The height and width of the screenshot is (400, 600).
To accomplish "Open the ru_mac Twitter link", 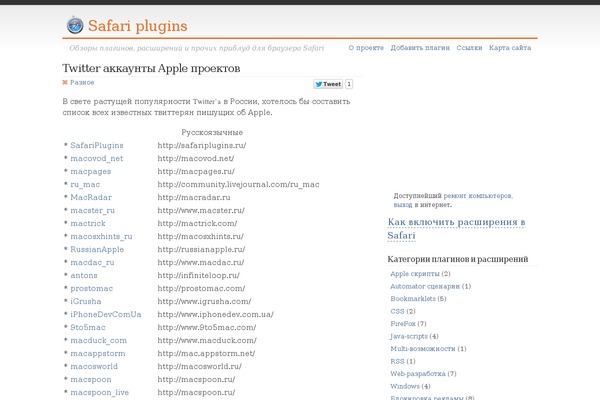I will (85, 184).
